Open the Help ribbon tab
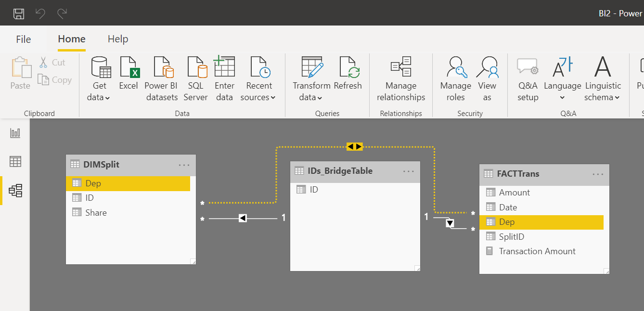 point(118,39)
